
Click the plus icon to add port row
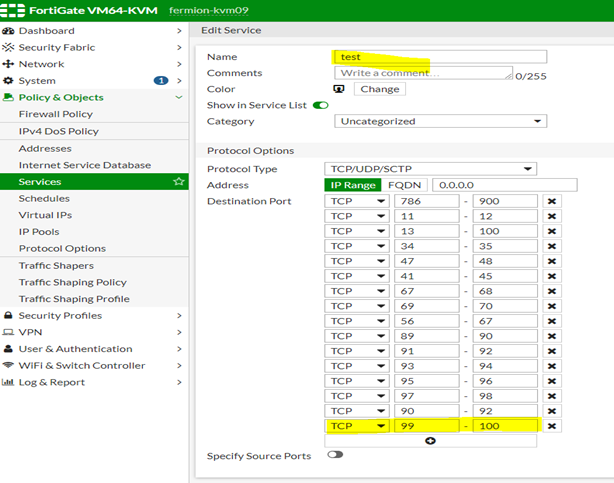[x=431, y=441]
